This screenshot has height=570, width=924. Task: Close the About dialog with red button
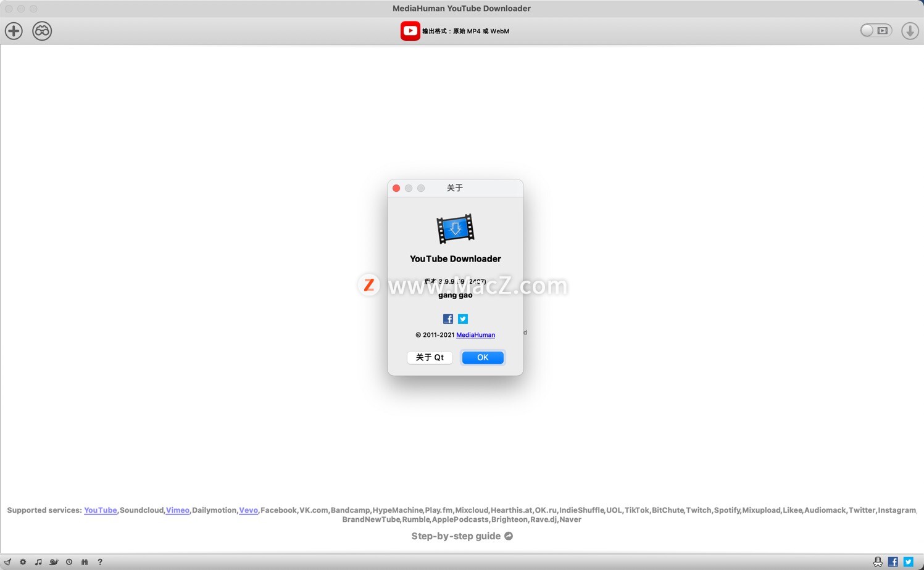[396, 188]
